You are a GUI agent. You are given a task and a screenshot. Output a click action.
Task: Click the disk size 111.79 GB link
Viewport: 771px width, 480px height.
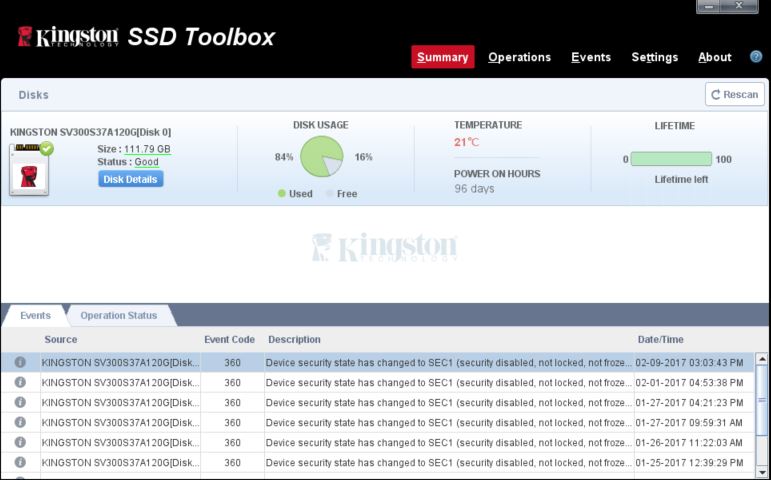147,149
